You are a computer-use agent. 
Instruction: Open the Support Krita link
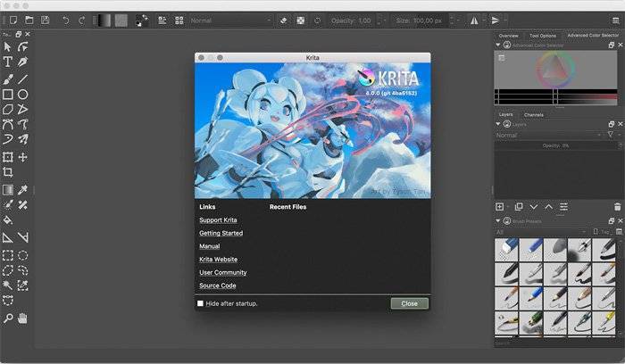(x=218, y=219)
